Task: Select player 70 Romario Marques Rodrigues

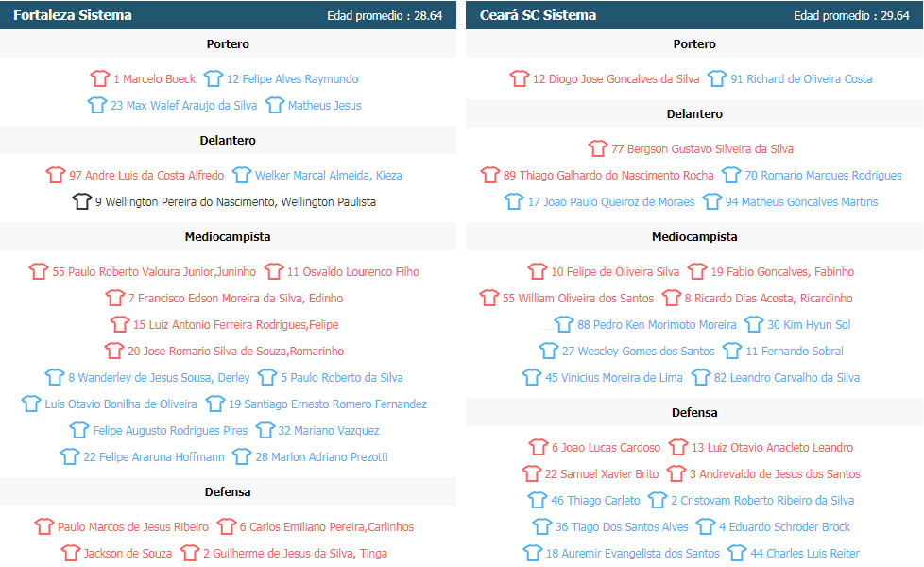Action: pyautogui.click(x=823, y=175)
